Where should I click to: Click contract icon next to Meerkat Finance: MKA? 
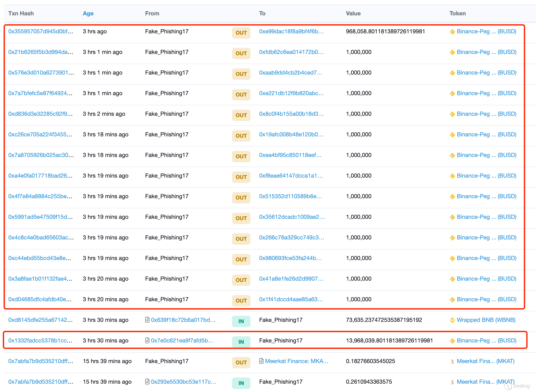(x=261, y=361)
